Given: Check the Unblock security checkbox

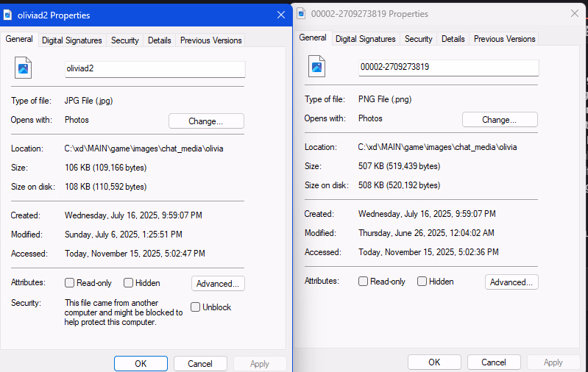Looking at the screenshot, I should tap(196, 307).
